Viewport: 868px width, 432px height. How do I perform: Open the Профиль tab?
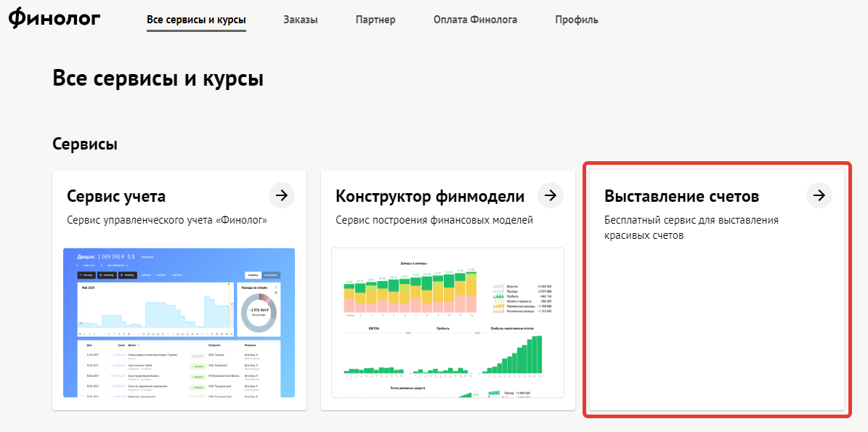pos(577,20)
